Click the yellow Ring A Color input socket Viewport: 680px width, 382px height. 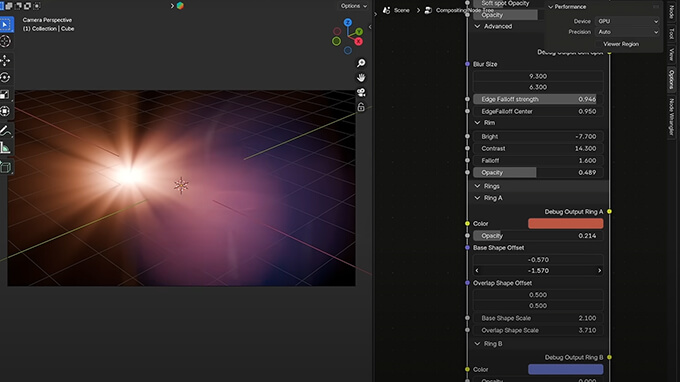[467, 224]
